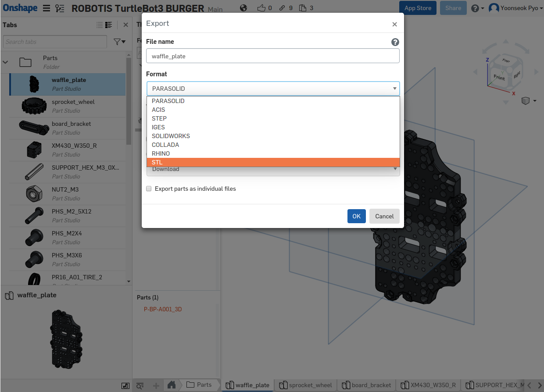
Task: Enable Export parts as individual files
Action: coord(149,189)
